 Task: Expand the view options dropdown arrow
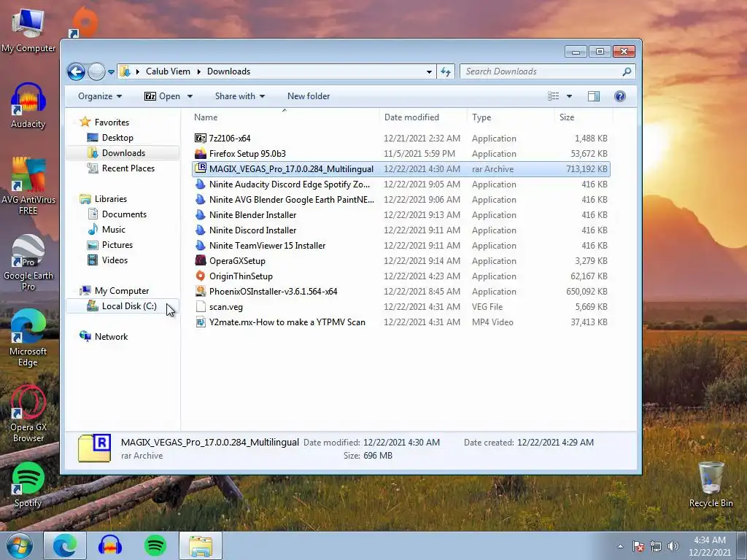point(569,96)
